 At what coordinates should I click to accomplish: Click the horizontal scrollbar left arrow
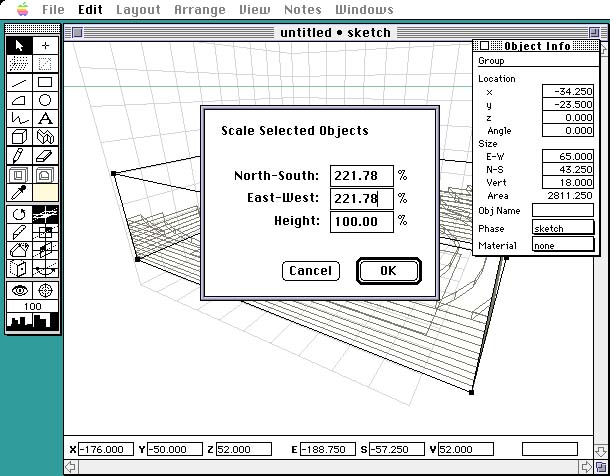click(x=71, y=467)
